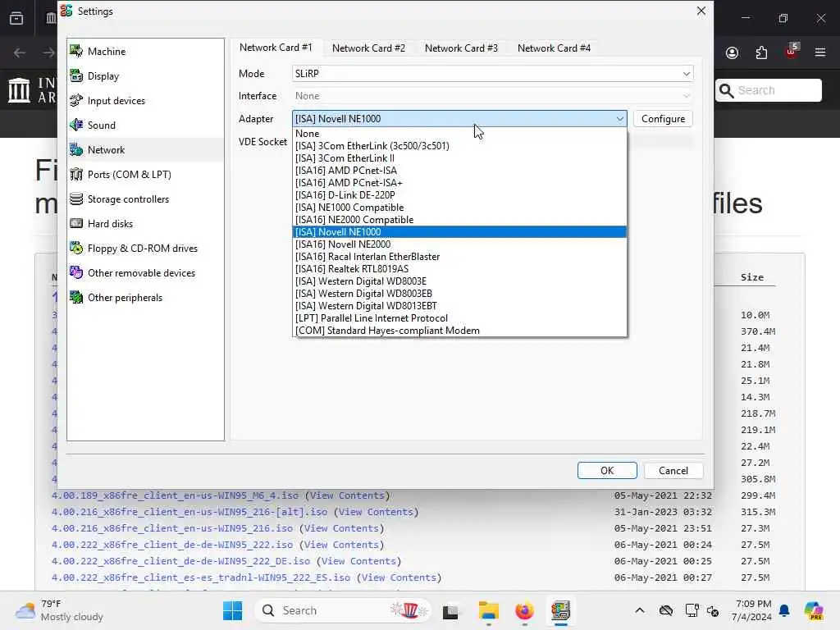The image size is (840, 630).
Task: Click the weather widget in the taskbar
Action: pos(59,610)
